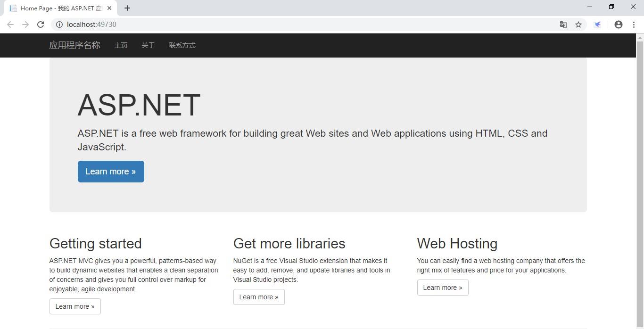Click Learn more under Web Hosting
This screenshot has width=644, height=329.
click(443, 288)
